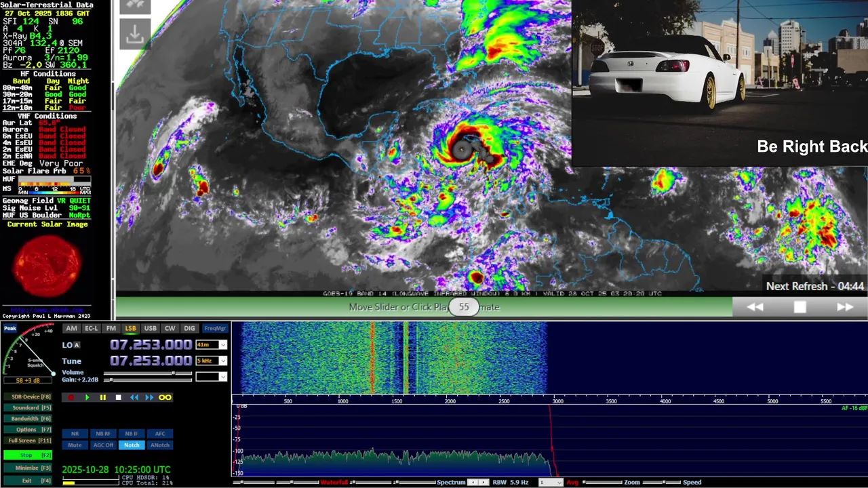Click the satellite frame slider handle 55
The width and height of the screenshot is (868, 488).
coord(464,307)
